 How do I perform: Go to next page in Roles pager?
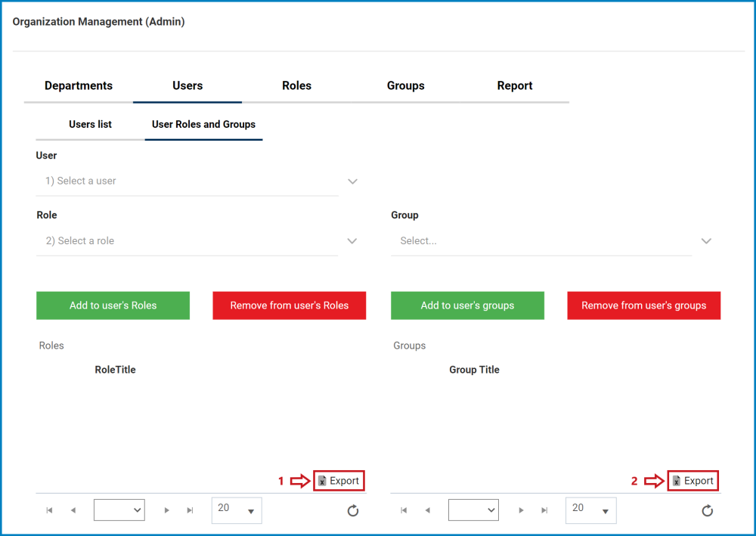[167, 510]
